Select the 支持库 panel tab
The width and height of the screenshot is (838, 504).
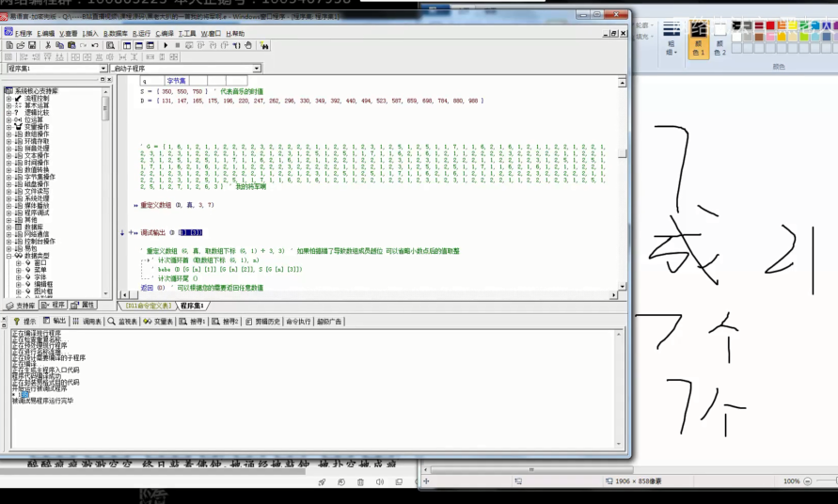21,305
